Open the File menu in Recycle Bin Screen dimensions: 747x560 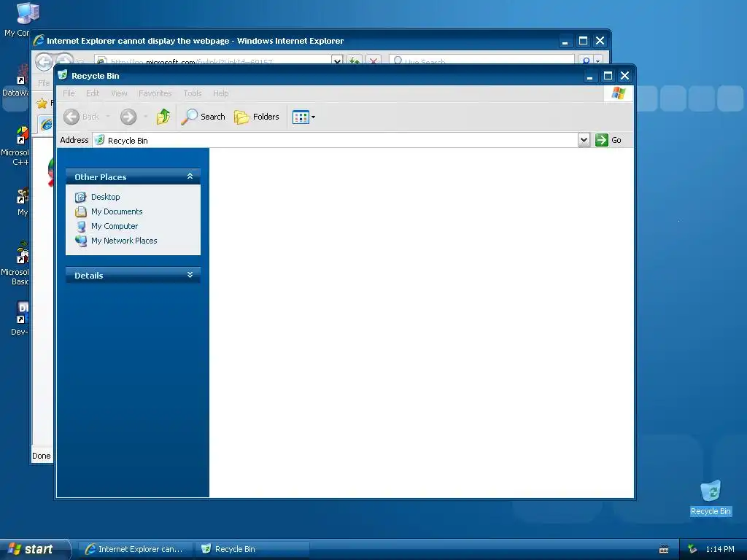pos(69,93)
